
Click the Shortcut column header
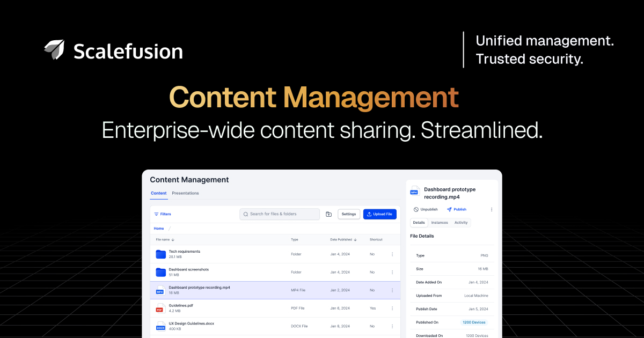(376, 240)
